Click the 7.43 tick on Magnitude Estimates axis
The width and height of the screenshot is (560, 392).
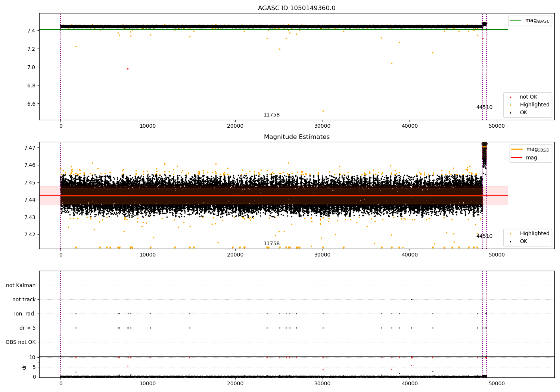[30, 217]
